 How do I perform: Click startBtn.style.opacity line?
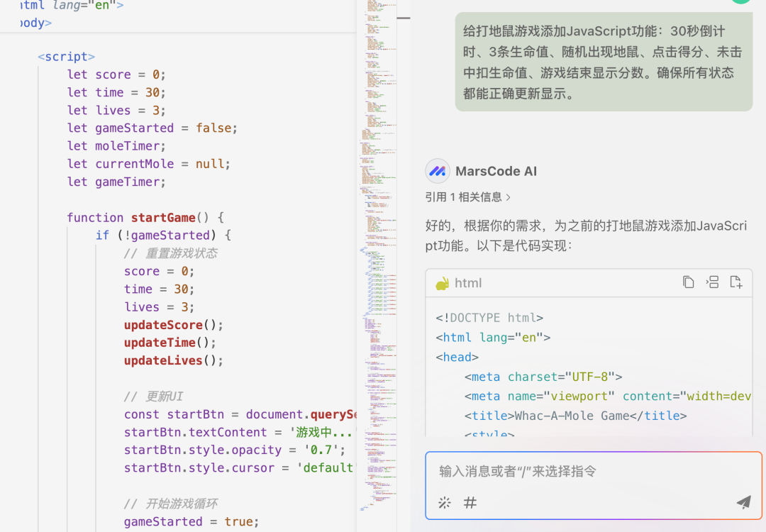(x=235, y=450)
